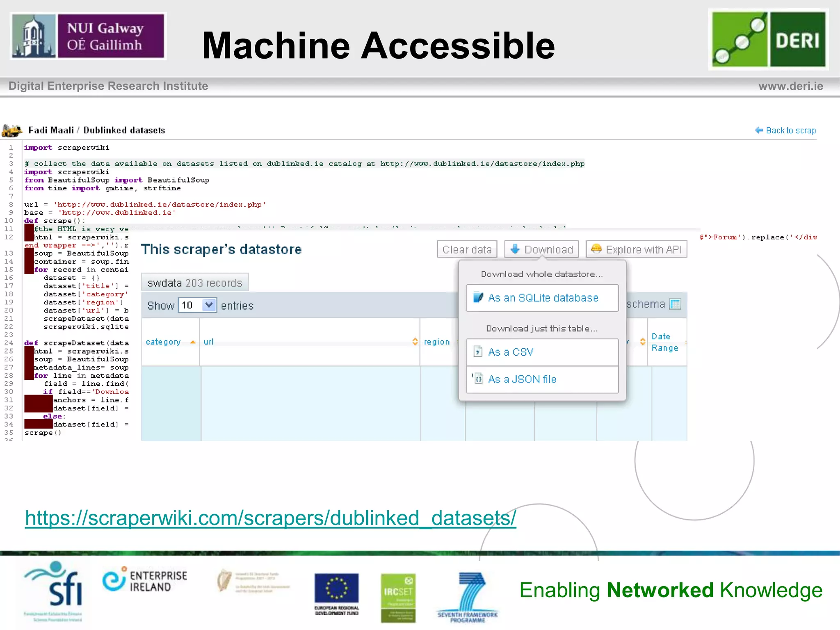
Task: Click the NUI Galway logo
Action: (x=88, y=36)
